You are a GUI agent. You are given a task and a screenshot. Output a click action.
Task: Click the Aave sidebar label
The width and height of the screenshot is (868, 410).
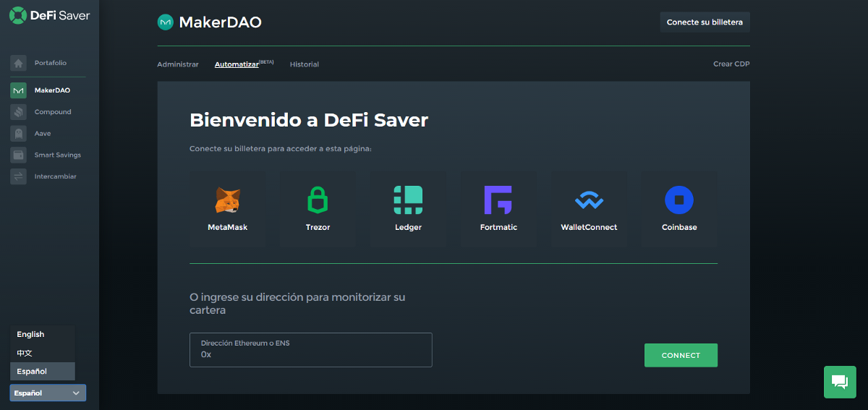coord(43,134)
